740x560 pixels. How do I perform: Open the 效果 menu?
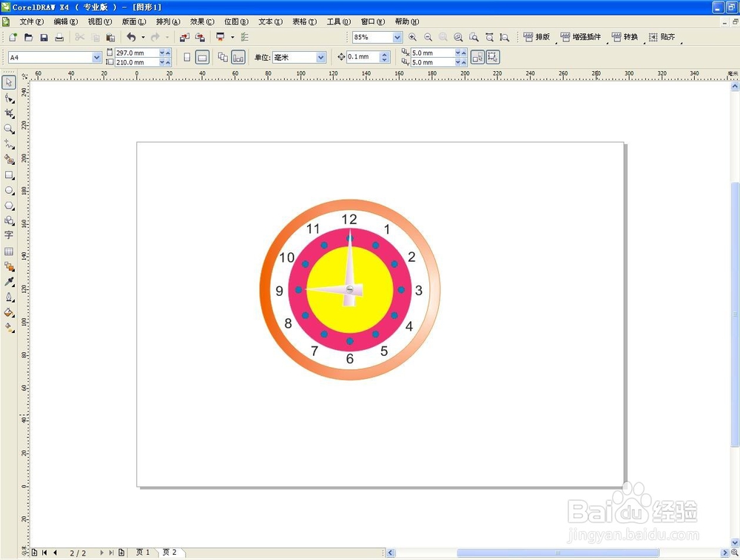pos(201,21)
